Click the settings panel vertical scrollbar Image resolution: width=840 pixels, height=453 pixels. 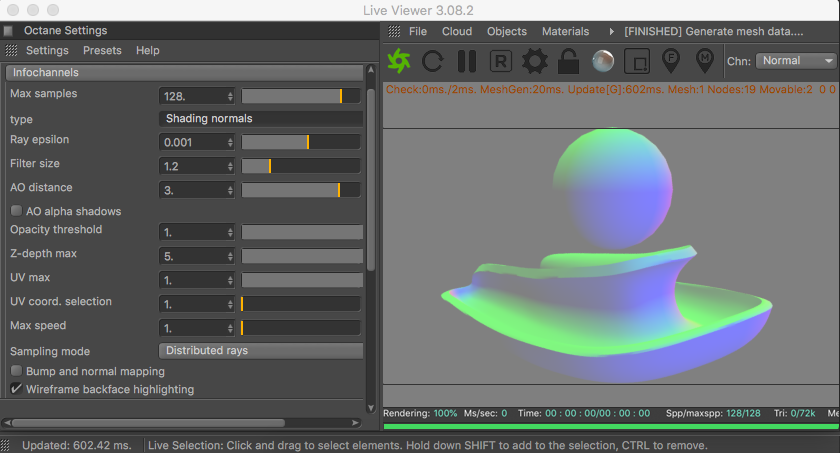tap(371, 179)
